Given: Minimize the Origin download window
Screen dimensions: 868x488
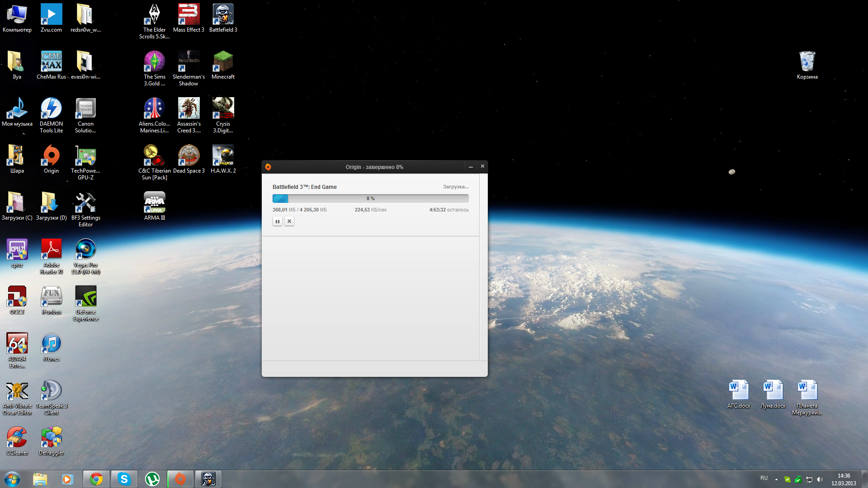Looking at the screenshot, I should (x=471, y=167).
